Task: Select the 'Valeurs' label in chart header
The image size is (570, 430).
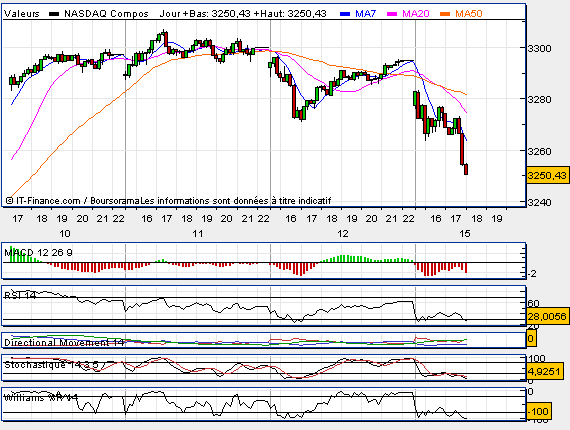Action: (x=22, y=14)
